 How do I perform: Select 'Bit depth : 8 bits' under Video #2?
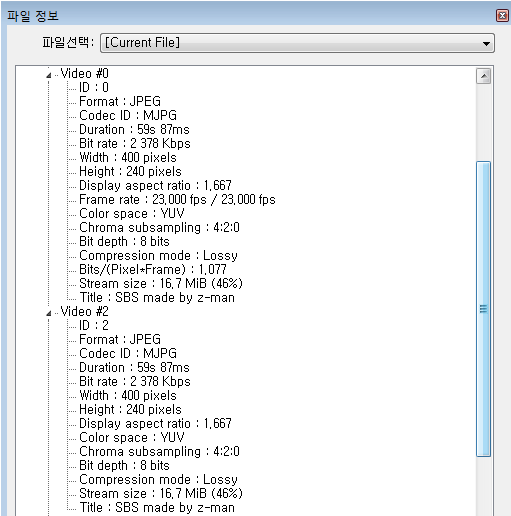pyautogui.click(x=124, y=465)
